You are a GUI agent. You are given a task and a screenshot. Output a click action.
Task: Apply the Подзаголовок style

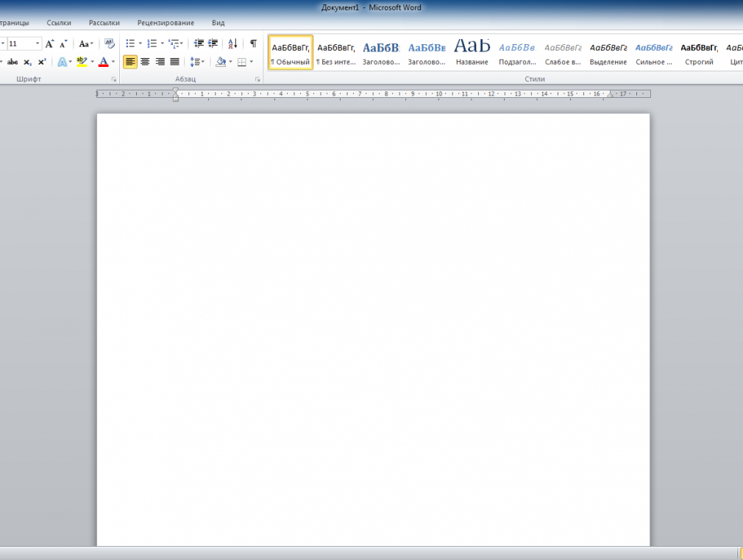(517, 53)
